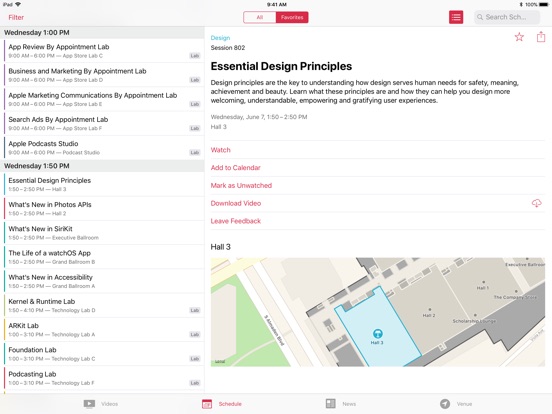Tap the News tab icon
The width and height of the screenshot is (552, 414).
(x=331, y=403)
